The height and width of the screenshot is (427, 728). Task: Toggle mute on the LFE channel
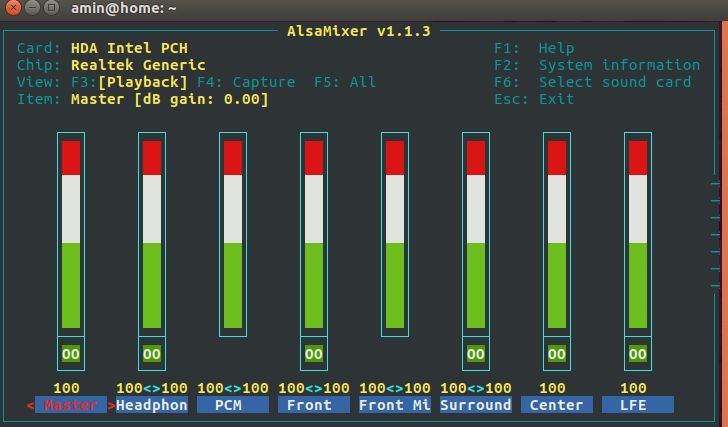pyautogui.click(x=638, y=354)
